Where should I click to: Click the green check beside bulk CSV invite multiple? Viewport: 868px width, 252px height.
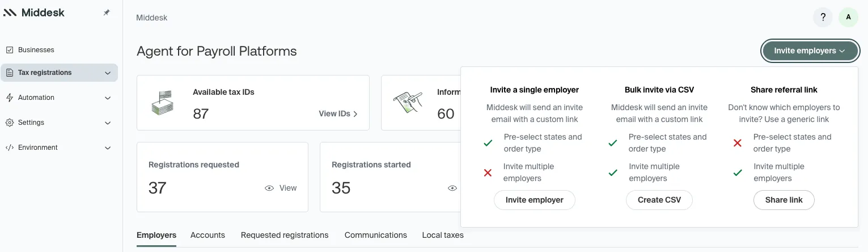612,173
